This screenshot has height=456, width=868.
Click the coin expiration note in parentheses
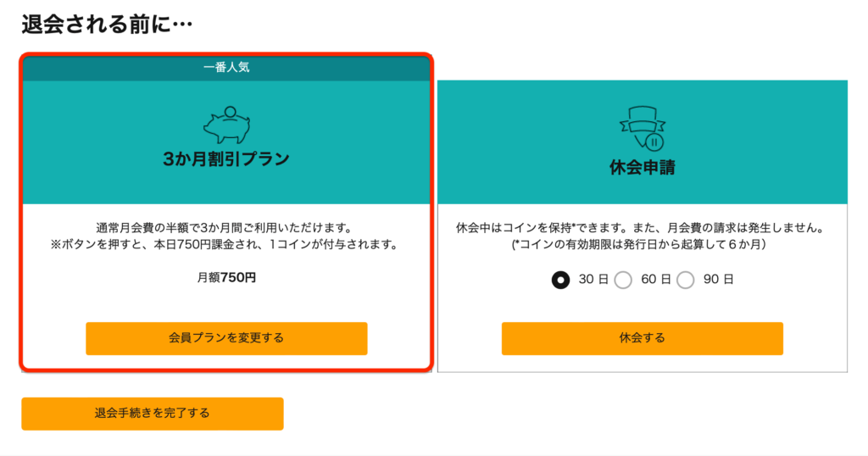639,245
